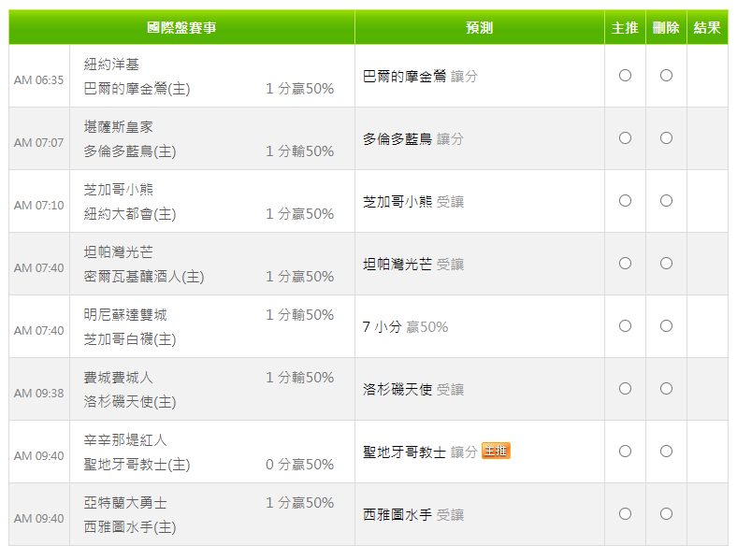Select 主推 radio for 多倫多藍鳥 讓分 row

coord(625,138)
